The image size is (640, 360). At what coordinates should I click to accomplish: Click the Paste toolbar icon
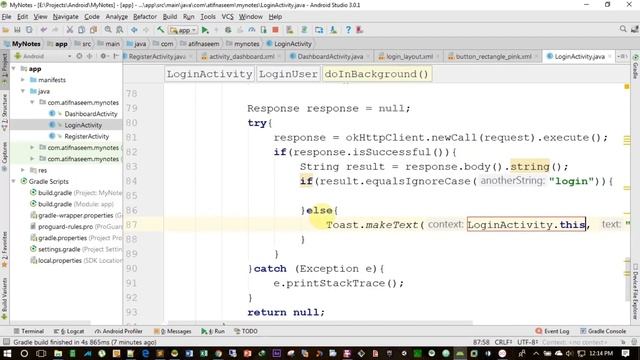pos(93,30)
